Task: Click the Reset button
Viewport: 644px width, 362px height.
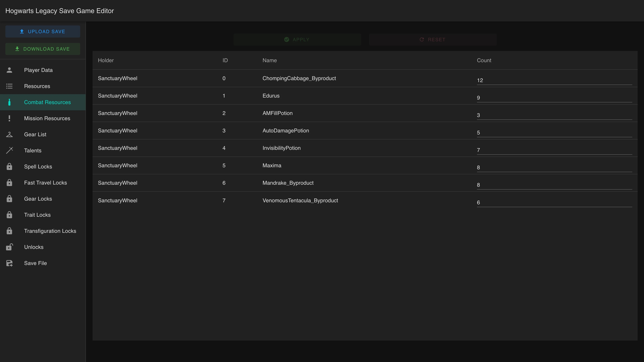Action: [x=433, y=40]
